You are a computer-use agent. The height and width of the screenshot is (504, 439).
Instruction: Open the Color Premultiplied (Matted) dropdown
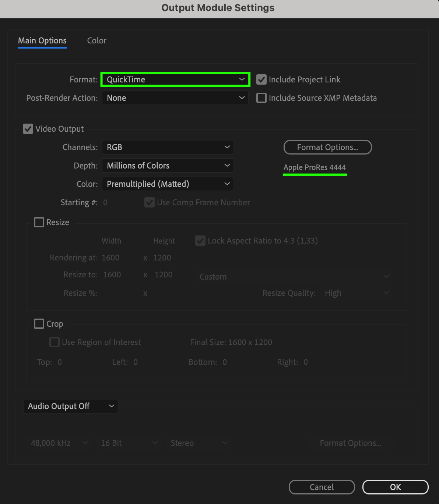[168, 184]
